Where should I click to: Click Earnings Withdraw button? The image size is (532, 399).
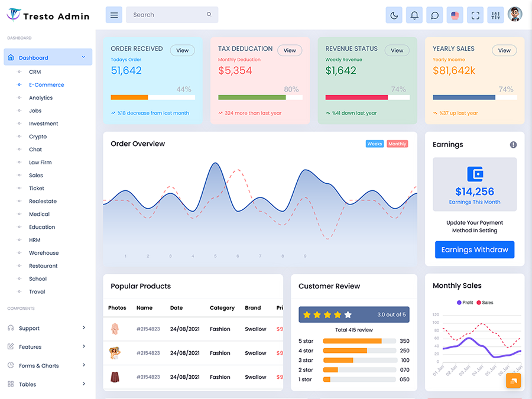475,249
